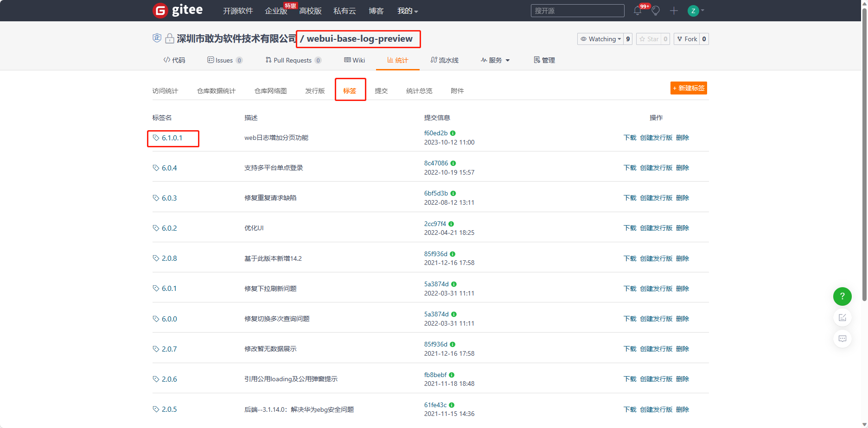The width and height of the screenshot is (868, 428).
Task: Expand the Watching dropdown
Action: [600, 39]
